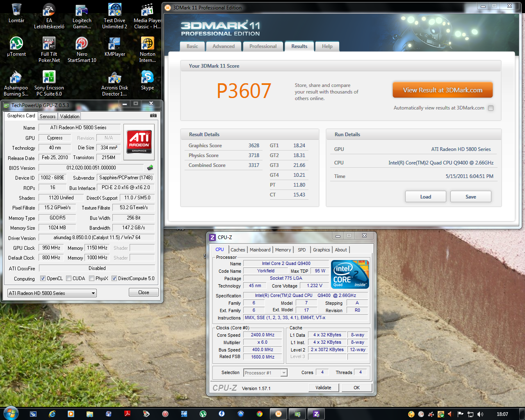
Task: Toggle the OpenCL checkbox in GPU-Z
Action: [43, 278]
